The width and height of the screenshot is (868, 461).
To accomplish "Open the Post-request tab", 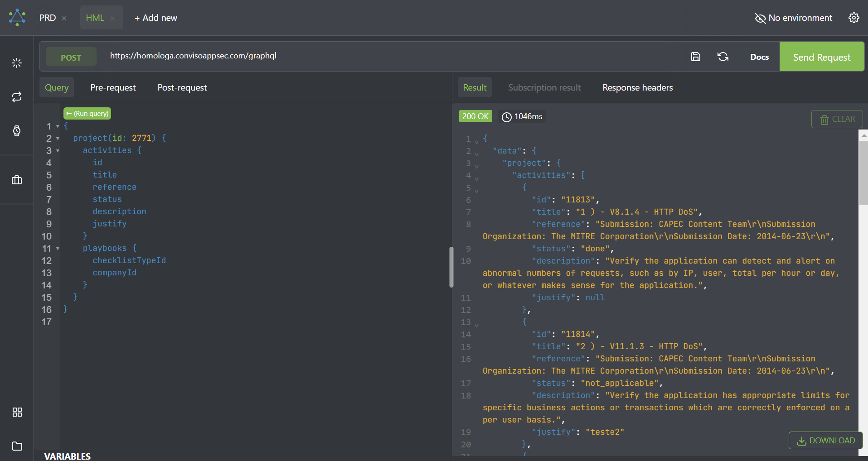I will (x=182, y=87).
